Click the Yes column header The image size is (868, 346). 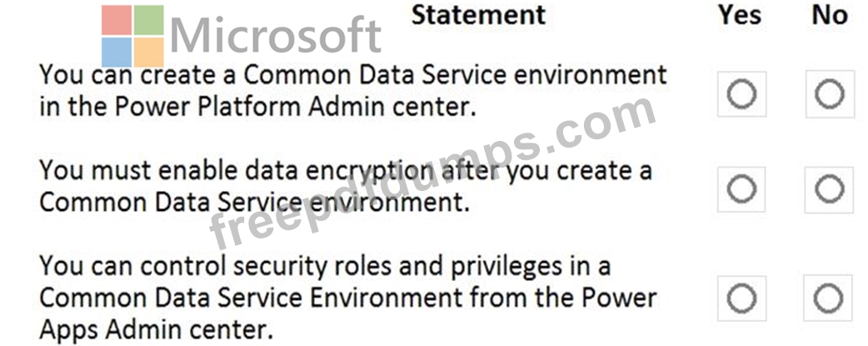[x=740, y=15]
